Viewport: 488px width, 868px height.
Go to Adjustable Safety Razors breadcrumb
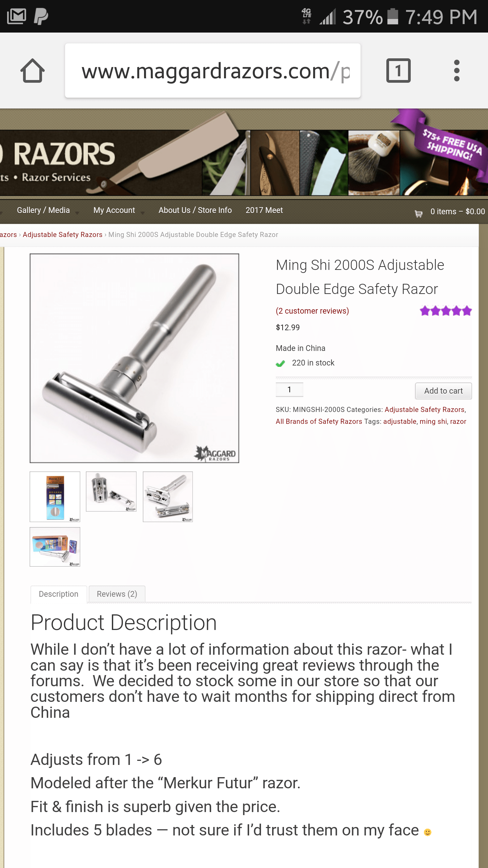click(62, 235)
